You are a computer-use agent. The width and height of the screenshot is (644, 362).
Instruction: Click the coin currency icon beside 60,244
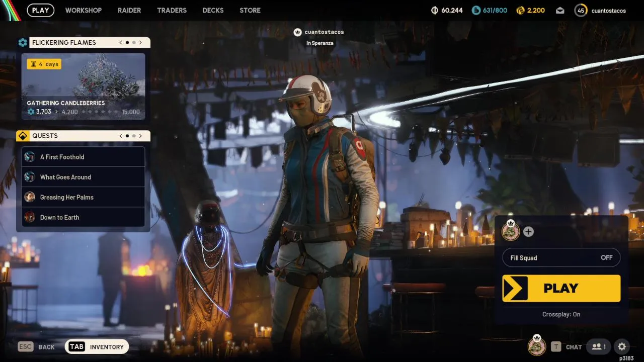coord(435,10)
